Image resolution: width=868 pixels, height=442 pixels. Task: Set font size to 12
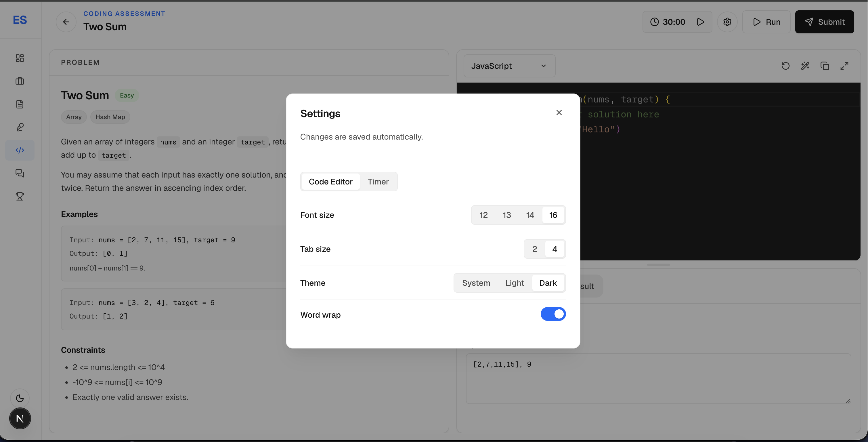tap(483, 215)
